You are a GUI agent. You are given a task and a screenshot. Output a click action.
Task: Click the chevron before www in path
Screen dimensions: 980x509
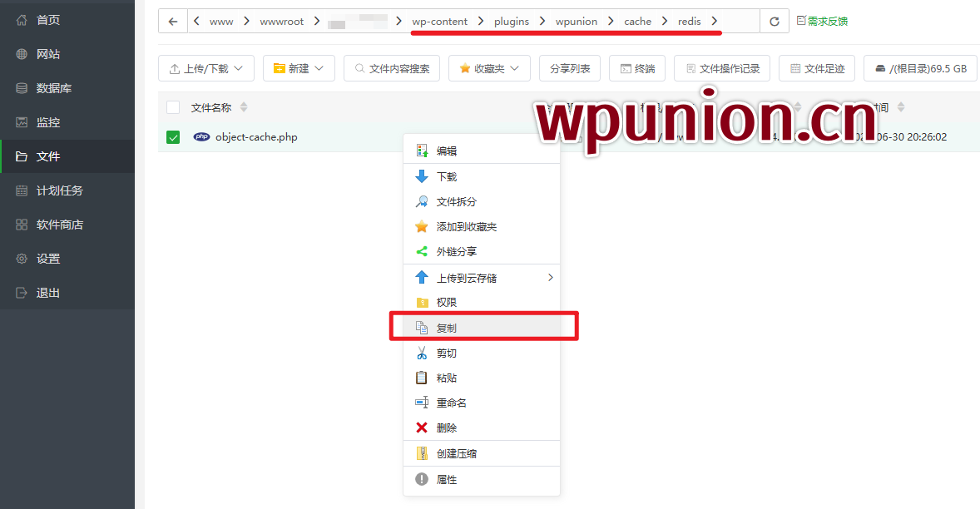197,22
